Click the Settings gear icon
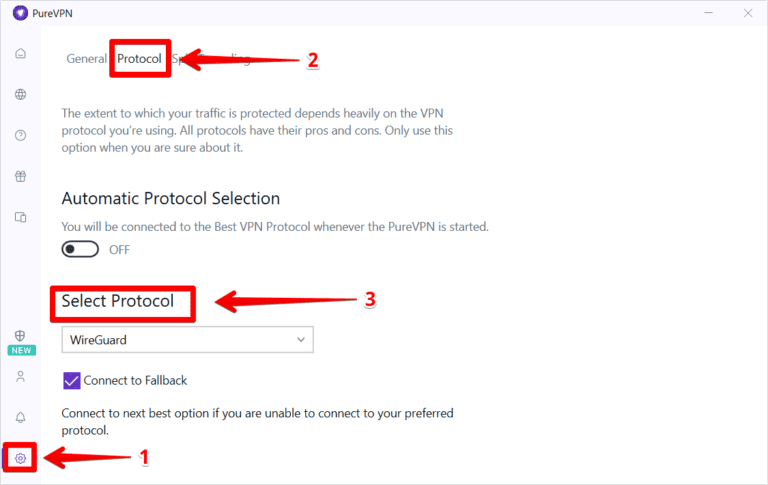This screenshot has width=768, height=485. [20, 458]
